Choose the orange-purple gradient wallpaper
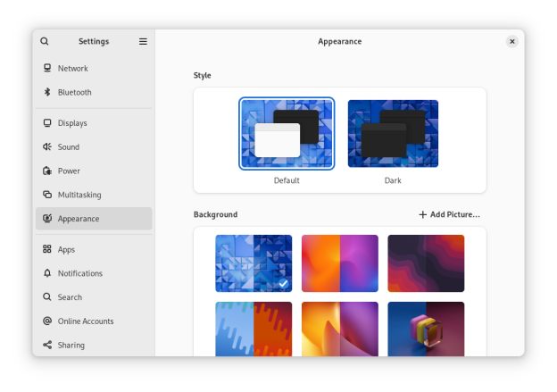The width and height of the screenshot is (557, 392). 339,263
